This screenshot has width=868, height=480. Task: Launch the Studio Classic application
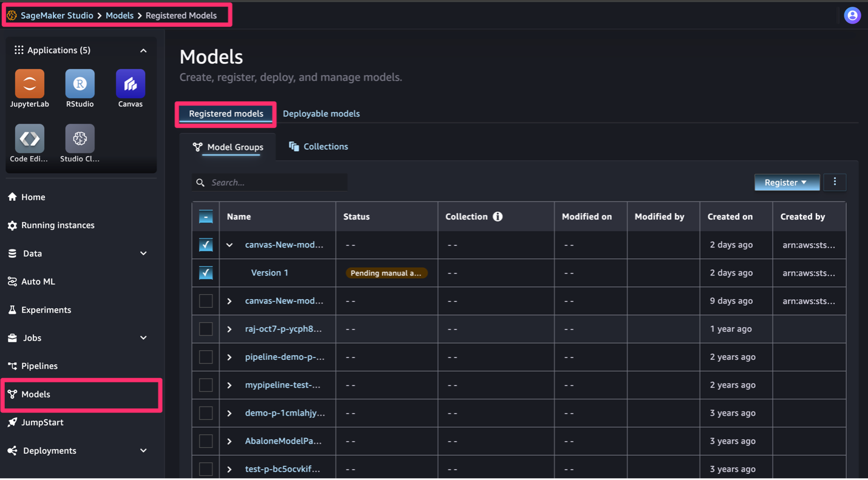click(80, 144)
